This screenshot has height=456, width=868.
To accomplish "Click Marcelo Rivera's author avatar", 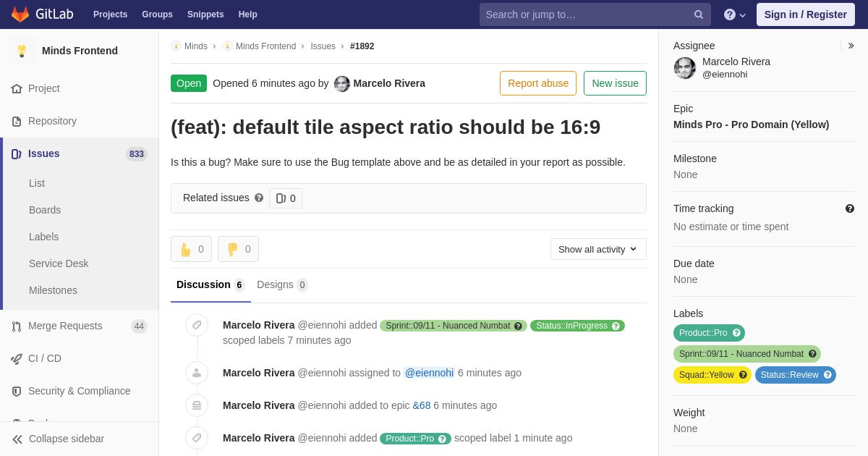I will [342, 83].
